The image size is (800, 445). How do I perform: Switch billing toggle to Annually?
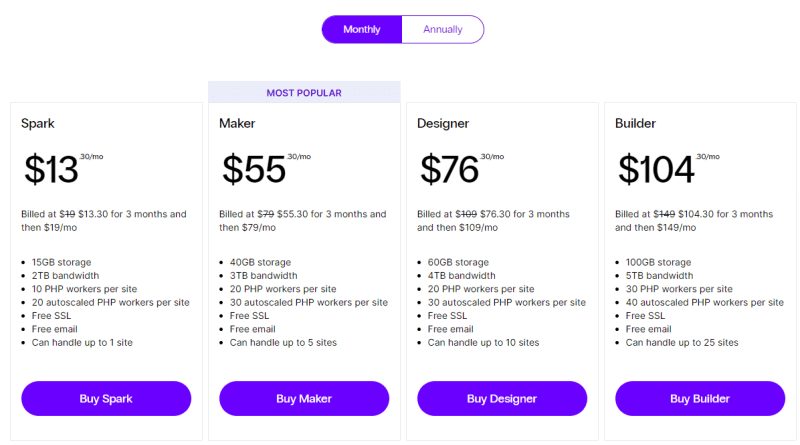443,30
